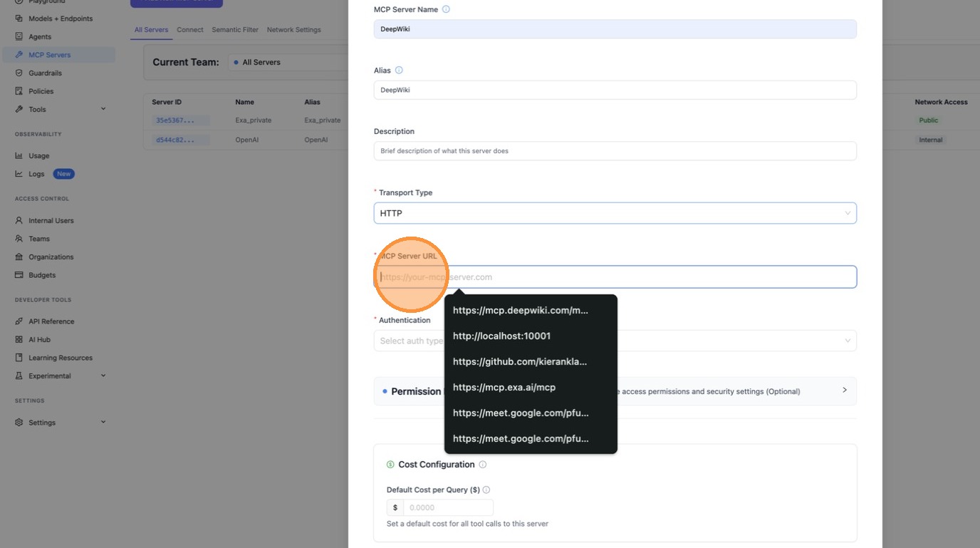Click the Usage chart icon
Image resolution: width=980 pixels, height=548 pixels.
(x=19, y=155)
